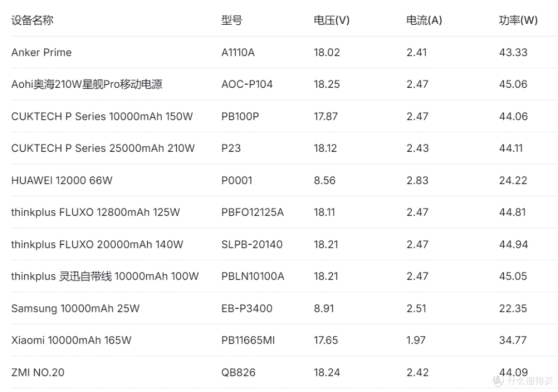Click the 电流(A) column header

[x=424, y=20]
